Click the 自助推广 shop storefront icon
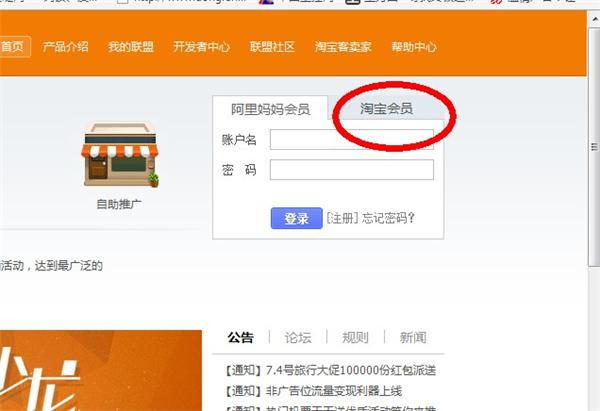600x411 pixels. 120,155
